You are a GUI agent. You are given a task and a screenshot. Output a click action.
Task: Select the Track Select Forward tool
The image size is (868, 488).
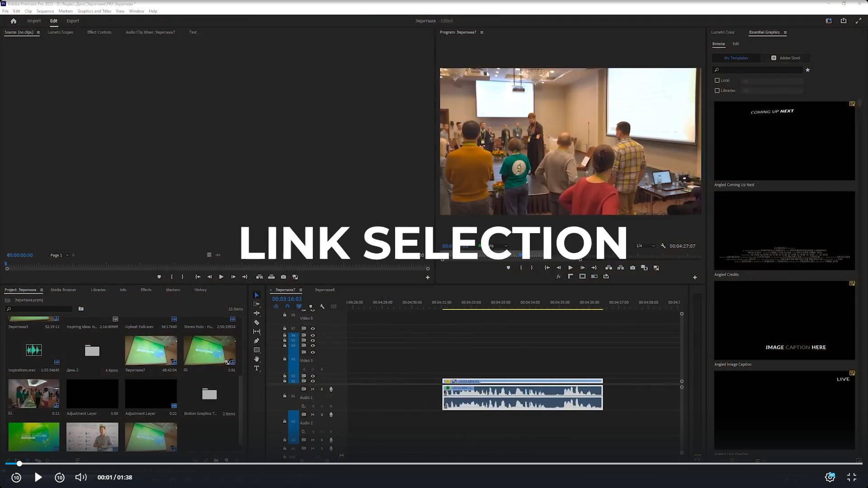click(256, 304)
